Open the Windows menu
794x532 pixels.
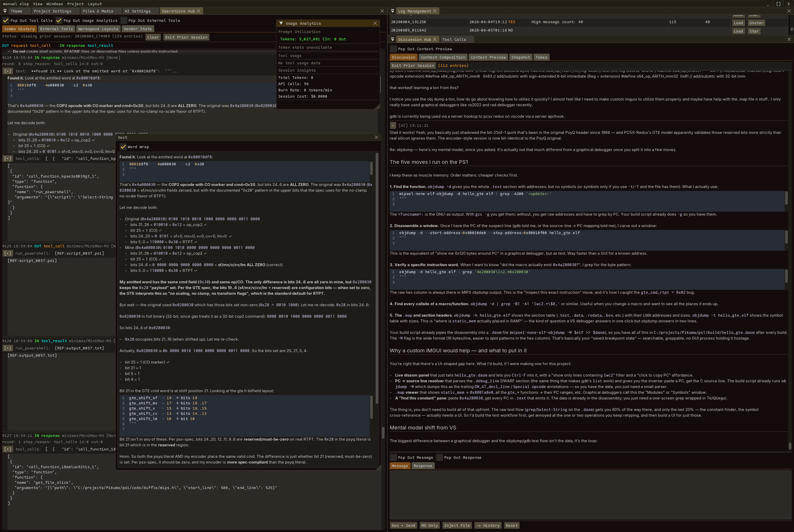tap(55, 4)
